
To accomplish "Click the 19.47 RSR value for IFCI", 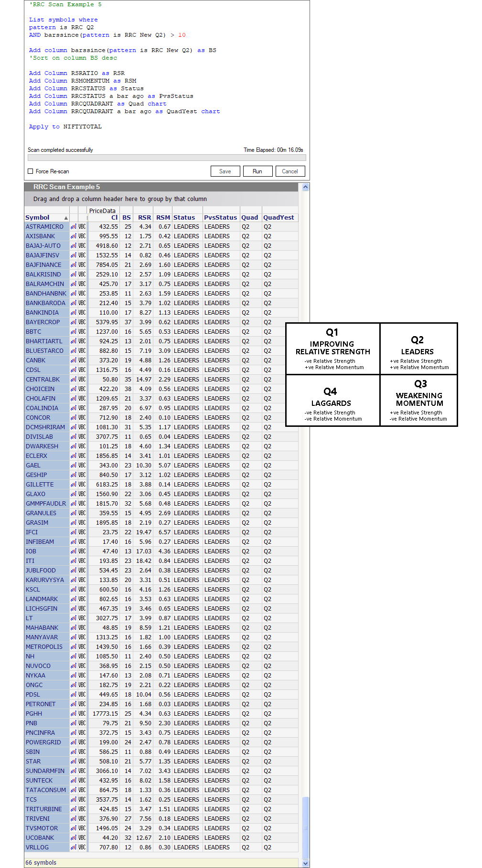I will 144,532.
